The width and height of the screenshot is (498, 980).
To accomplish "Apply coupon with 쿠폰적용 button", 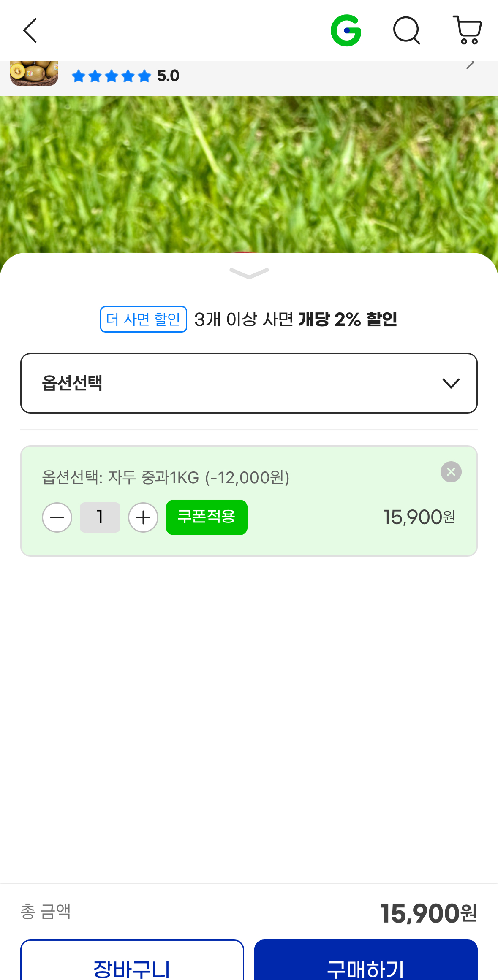I will [x=207, y=517].
